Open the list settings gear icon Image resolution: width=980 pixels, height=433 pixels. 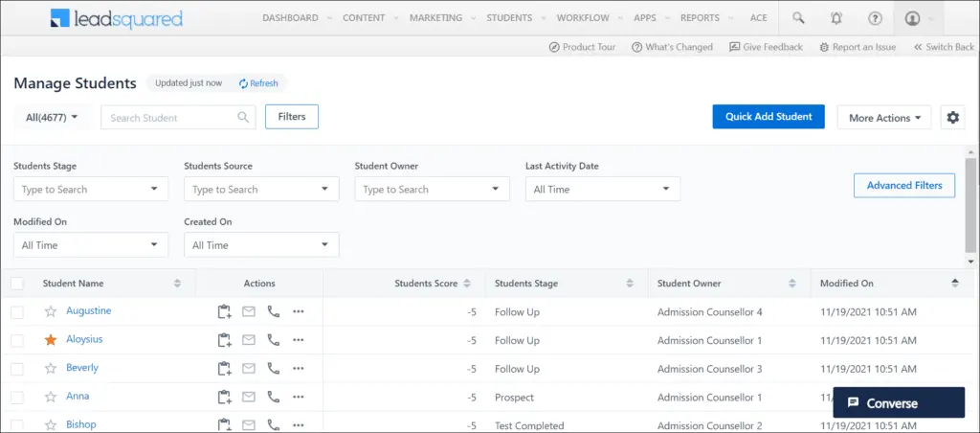click(x=952, y=117)
